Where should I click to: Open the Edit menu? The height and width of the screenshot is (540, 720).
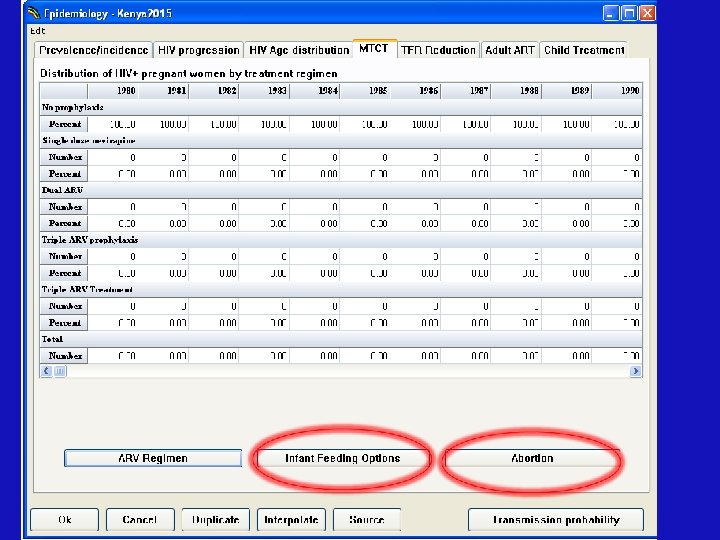click(38, 31)
